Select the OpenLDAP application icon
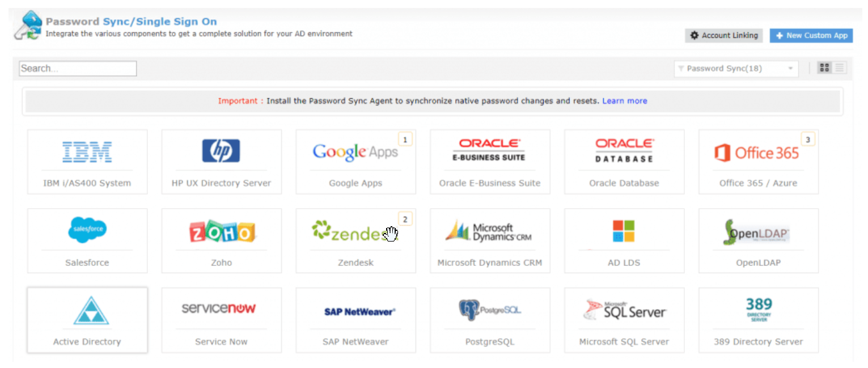This screenshot has width=868, height=368. pyautogui.click(x=757, y=231)
